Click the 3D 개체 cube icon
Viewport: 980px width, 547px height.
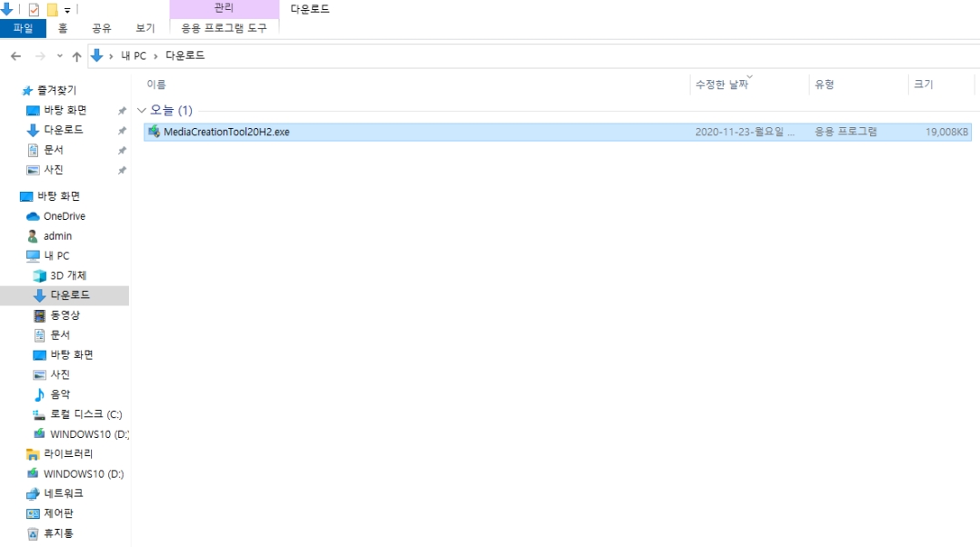(39, 275)
